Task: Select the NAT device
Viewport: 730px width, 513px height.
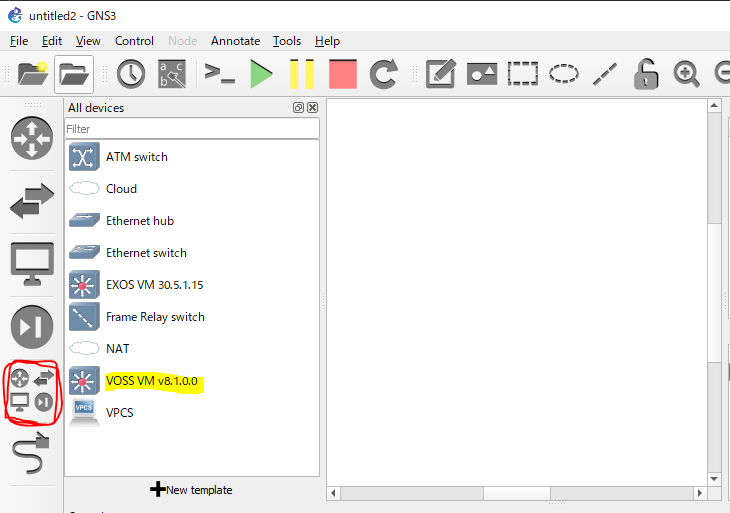Action: 192,348
